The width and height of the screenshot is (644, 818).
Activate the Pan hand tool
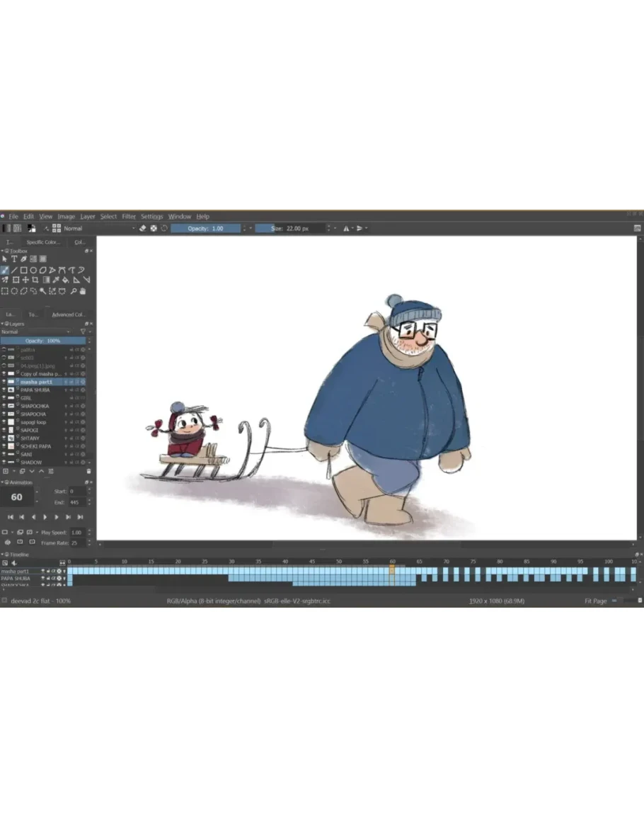(x=83, y=291)
